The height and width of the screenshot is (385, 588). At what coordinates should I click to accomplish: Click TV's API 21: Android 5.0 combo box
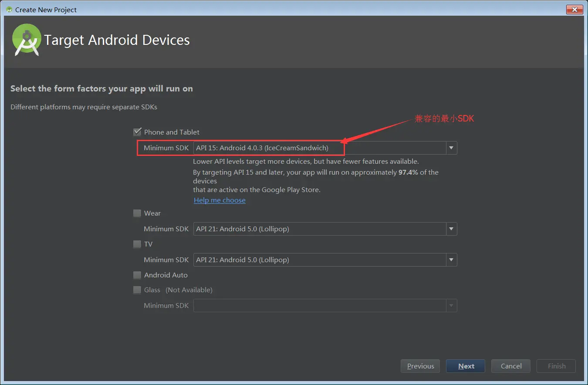325,260
